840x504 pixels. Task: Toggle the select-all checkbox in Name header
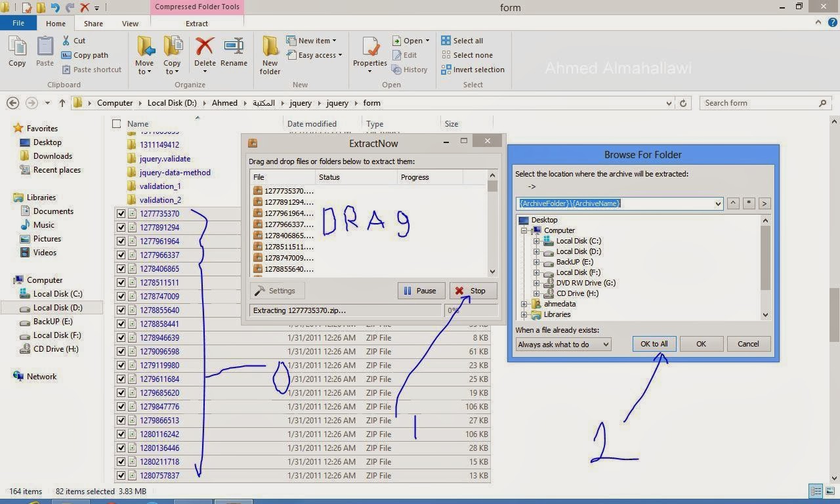(117, 124)
